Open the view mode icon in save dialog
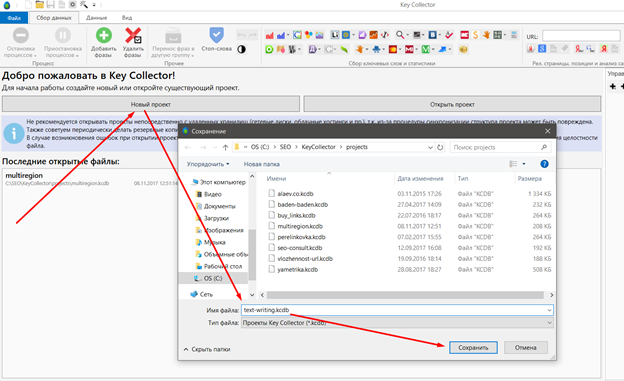Screen dimensions: 624x381 pos(513,164)
